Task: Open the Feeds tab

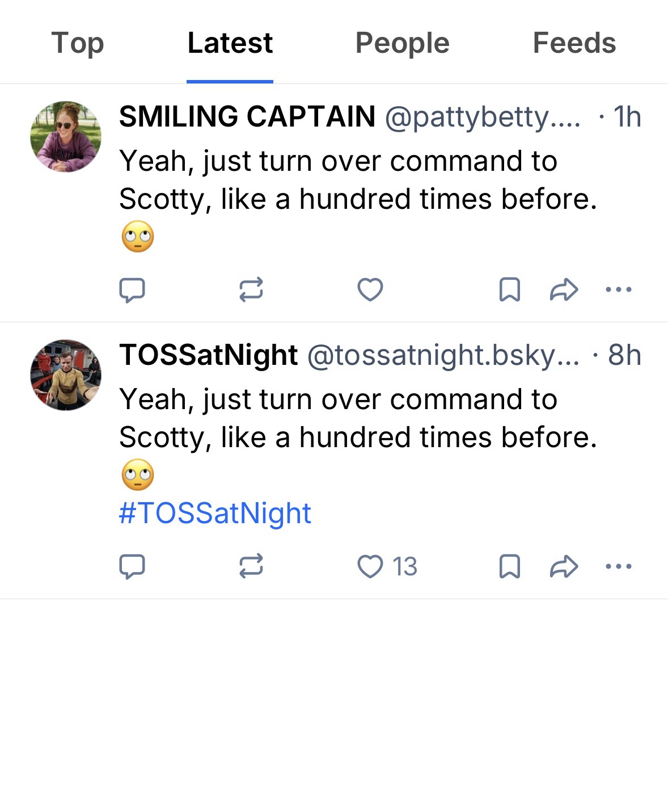Action: [x=574, y=43]
